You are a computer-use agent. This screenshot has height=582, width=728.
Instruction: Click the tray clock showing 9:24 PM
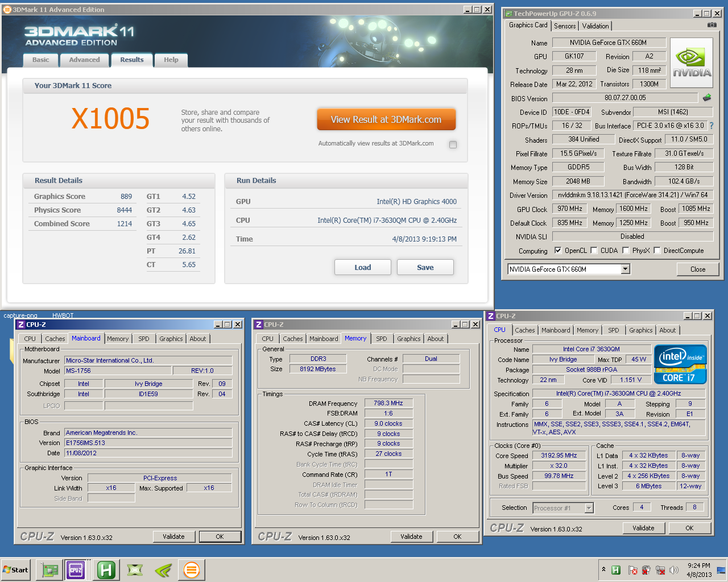698,570
